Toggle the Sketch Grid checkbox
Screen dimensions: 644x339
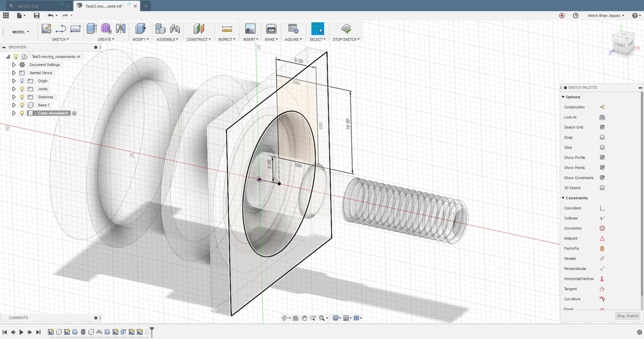(x=602, y=127)
